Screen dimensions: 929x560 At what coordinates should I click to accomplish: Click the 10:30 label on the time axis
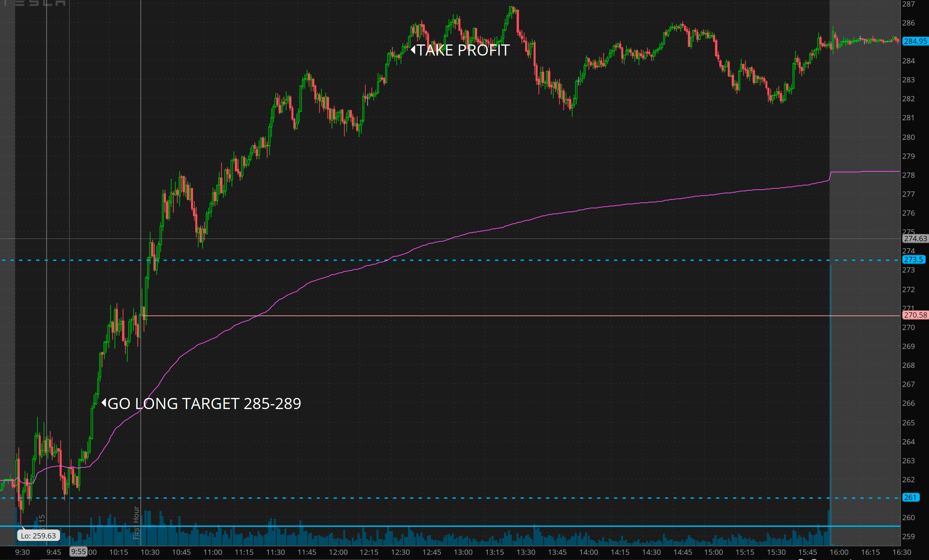[150, 552]
